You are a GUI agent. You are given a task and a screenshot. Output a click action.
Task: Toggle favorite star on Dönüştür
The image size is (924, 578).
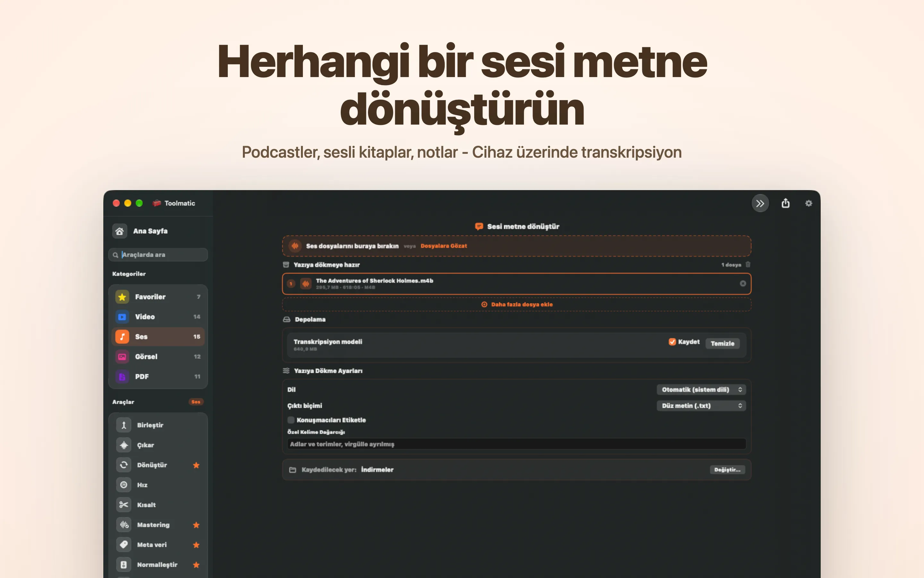click(x=196, y=465)
